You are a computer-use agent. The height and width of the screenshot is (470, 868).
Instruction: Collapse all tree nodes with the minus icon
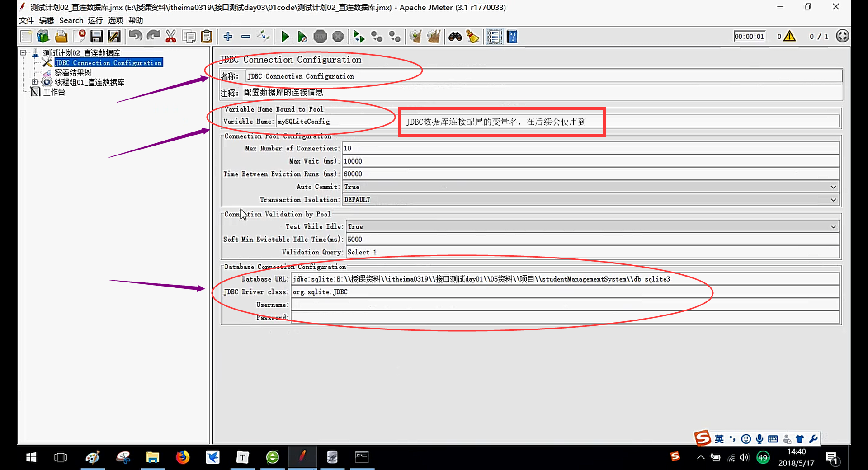pyautogui.click(x=245, y=37)
